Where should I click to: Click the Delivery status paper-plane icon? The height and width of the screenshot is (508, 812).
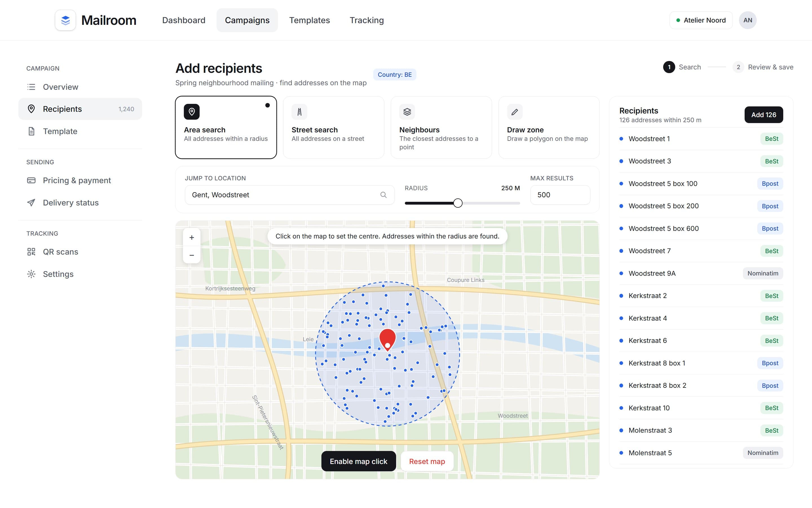(x=31, y=203)
